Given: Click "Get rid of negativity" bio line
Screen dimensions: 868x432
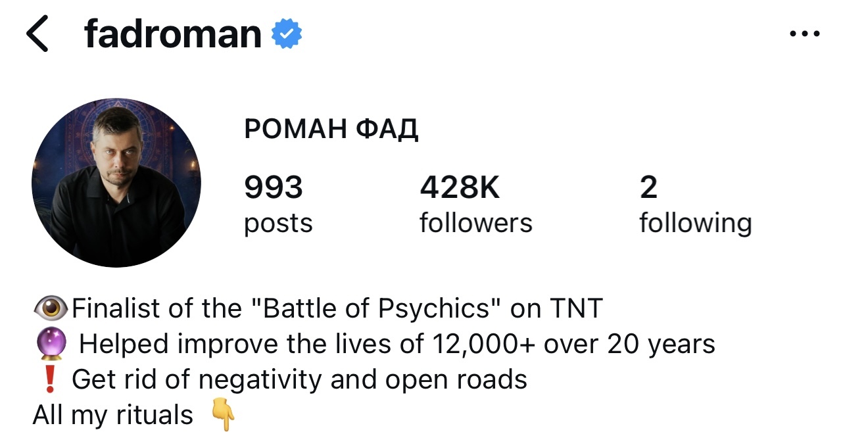Looking at the screenshot, I should coord(299,379).
